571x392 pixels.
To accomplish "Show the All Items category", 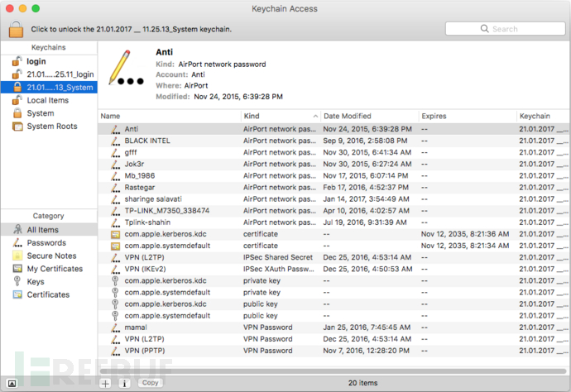I will coord(49,230).
